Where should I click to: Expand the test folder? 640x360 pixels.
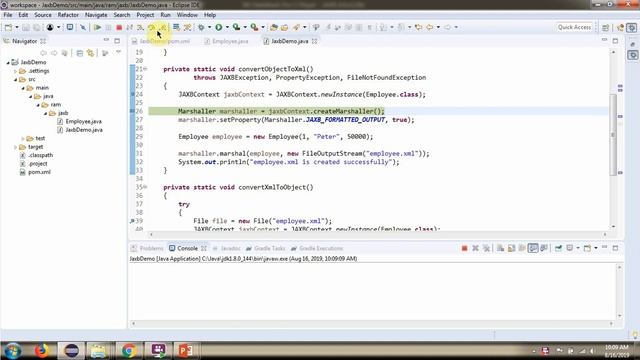click(23, 138)
